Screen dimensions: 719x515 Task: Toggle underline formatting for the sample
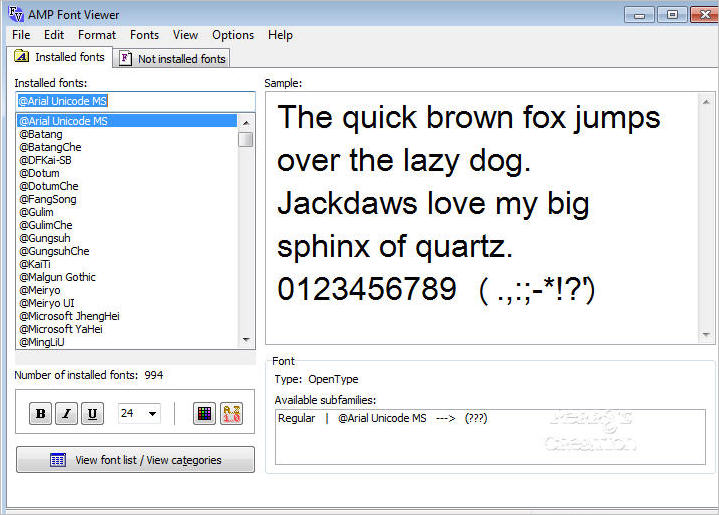[x=92, y=414]
